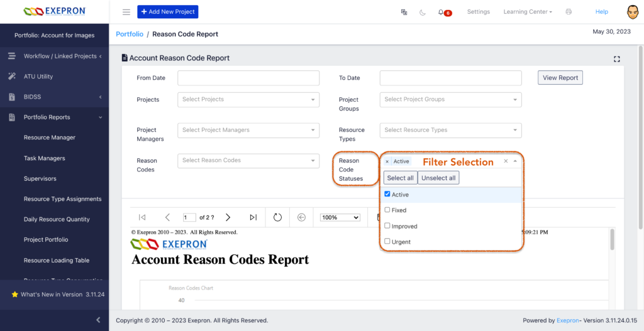Viewport: 644px width, 331px height.
Task: Click the View Report button
Action: [x=560, y=78]
